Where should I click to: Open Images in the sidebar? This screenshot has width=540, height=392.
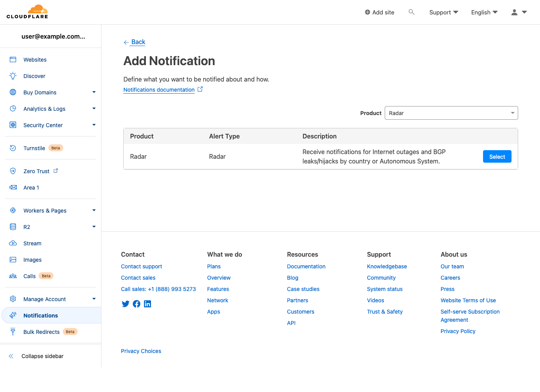(32, 260)
